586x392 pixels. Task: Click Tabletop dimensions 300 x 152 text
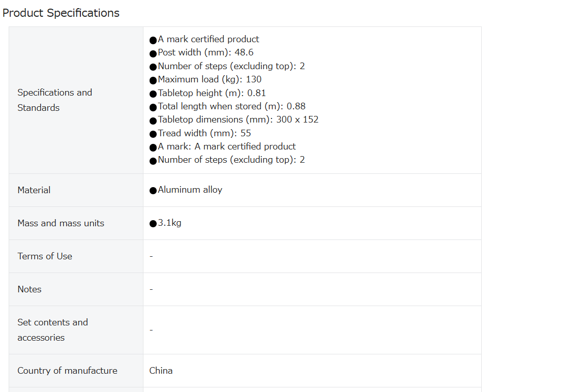coord(238,119)
